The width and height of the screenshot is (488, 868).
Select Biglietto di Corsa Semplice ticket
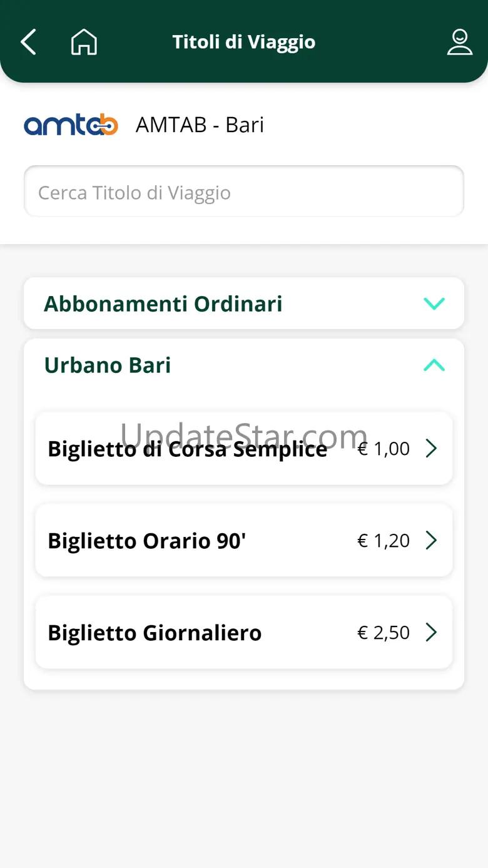(187, 449)
